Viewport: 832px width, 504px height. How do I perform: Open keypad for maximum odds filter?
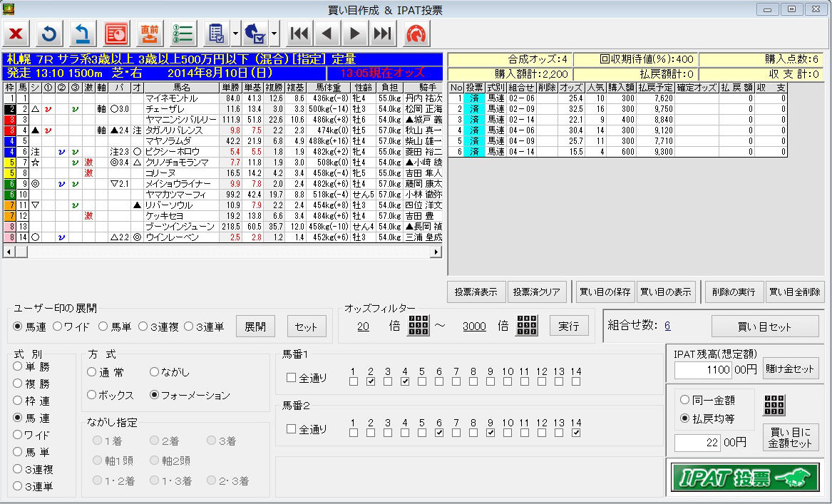(x=526, y=325)
